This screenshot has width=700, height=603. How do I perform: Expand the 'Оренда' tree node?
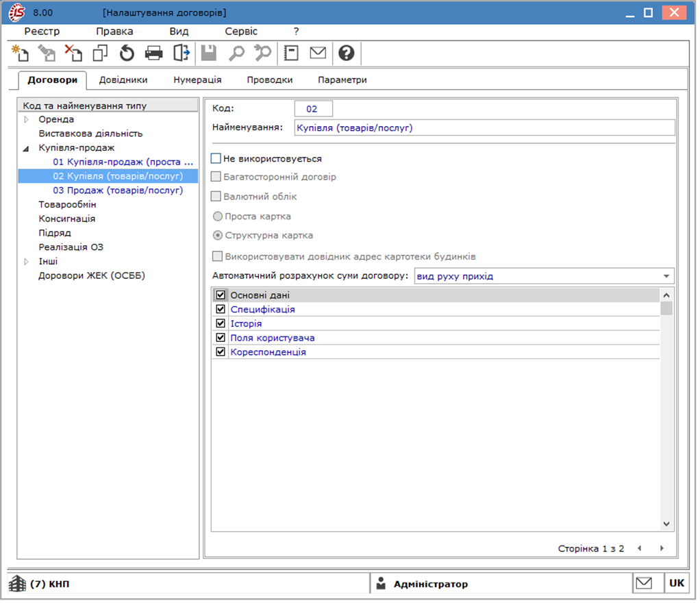(26, 120)
